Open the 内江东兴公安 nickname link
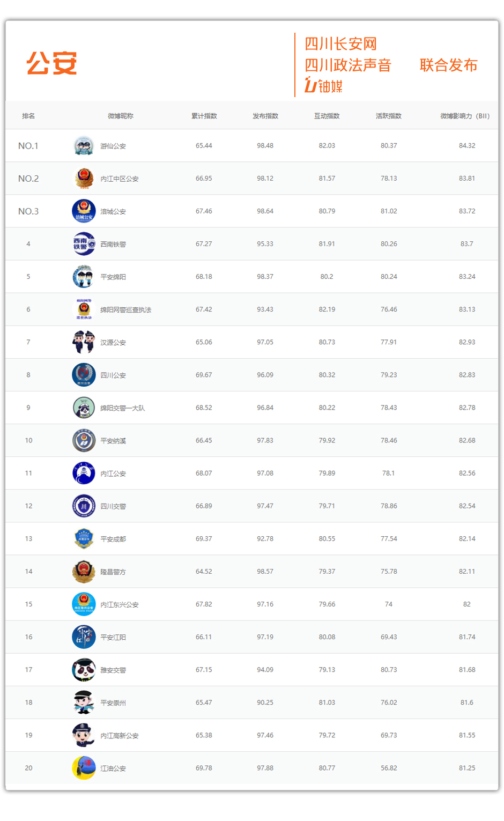504x821 pixels. pyautogui.click(x=120, y=605)
